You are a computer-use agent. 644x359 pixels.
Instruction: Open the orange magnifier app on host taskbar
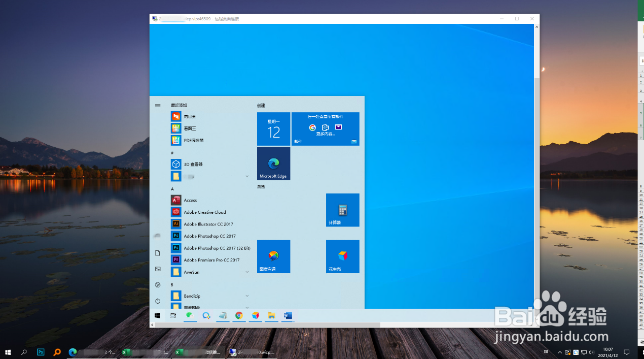[57, 352]
